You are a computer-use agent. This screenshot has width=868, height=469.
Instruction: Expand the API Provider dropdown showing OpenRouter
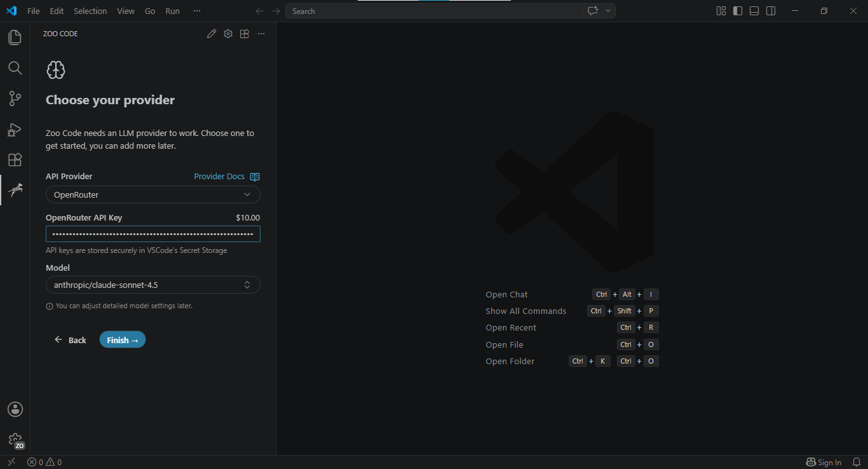pyautogui.click(x=153, y=194)
